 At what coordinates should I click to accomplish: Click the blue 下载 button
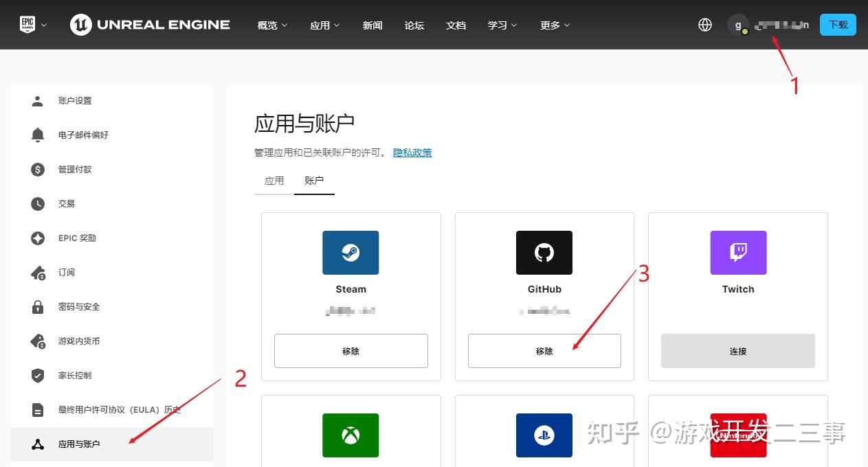click(838, 25)
